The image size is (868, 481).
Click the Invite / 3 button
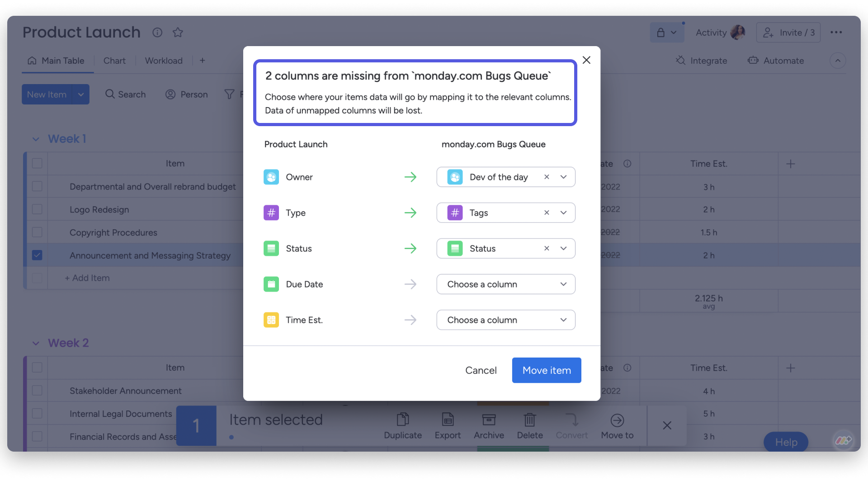[788, 33]
